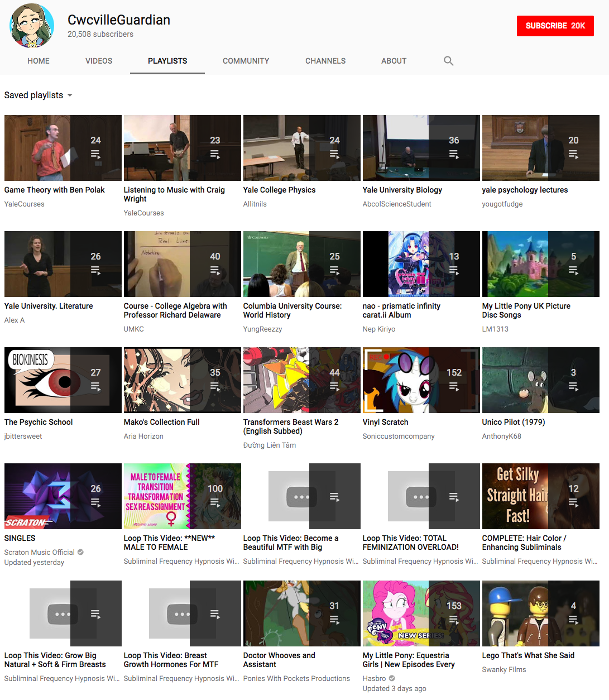The image size is (609, 700).
Task: Click playlist icon on Transformers Beast Wars thumbnail
Action: [x=334, y=387]
